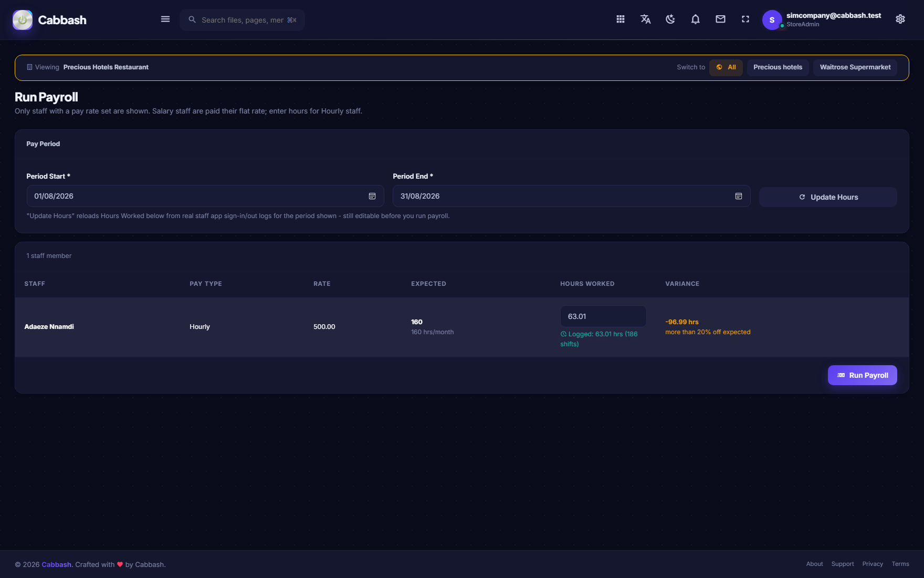924x578 pixels.
Task: Click the Expected column header
Action: pyautogui.click(x=428, y=284)
